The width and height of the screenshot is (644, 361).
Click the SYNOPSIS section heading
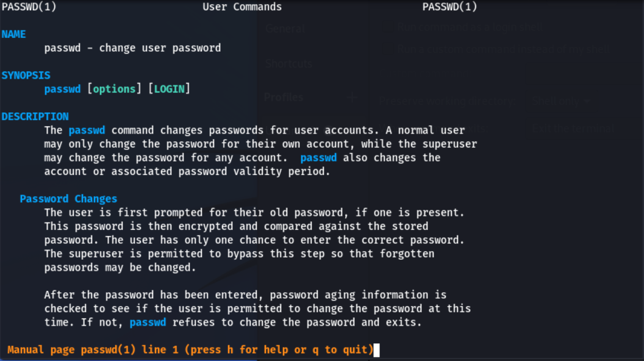(x=26, y=76)
